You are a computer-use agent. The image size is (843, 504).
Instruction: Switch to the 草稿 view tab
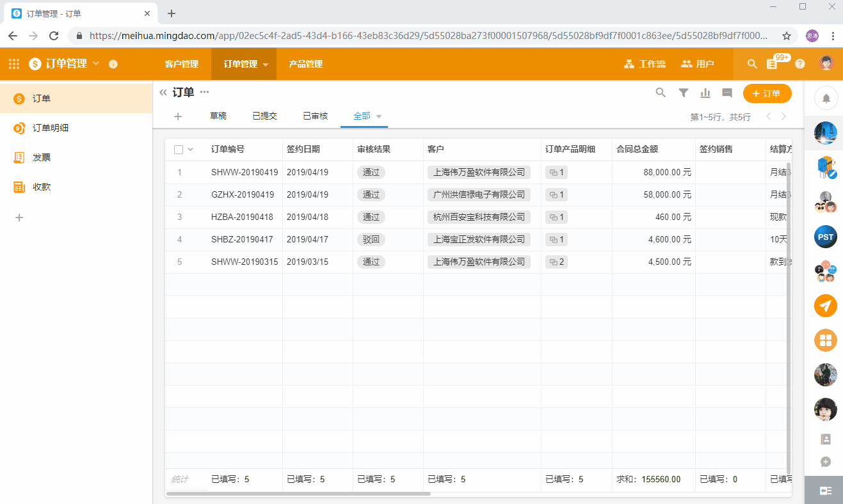coord(218,116)
